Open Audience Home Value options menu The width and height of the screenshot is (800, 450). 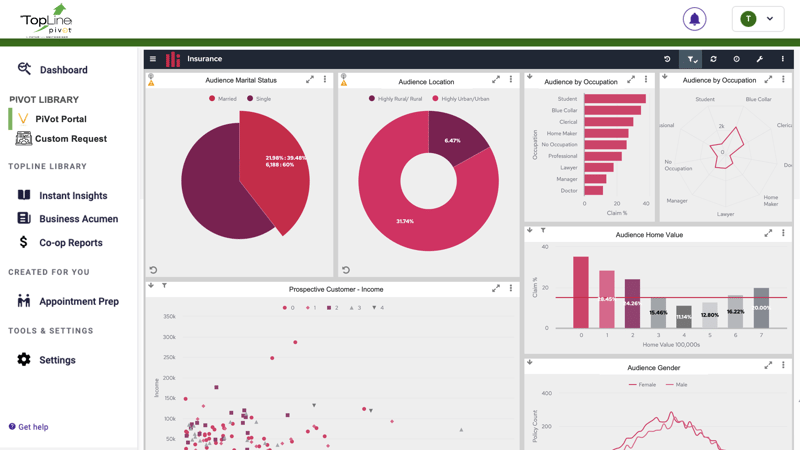click(783, 233)
